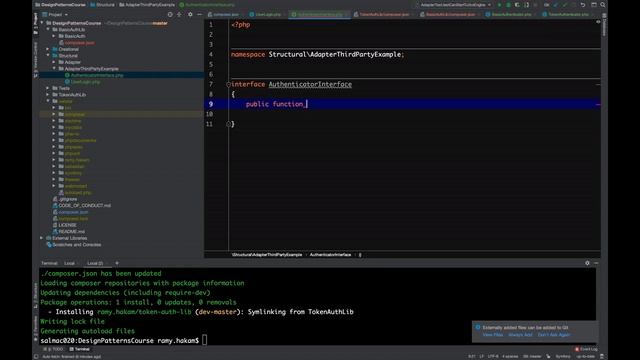Select UserLogin.php in project tree
This screenshot has width=640, height=360.
[85, 82]
